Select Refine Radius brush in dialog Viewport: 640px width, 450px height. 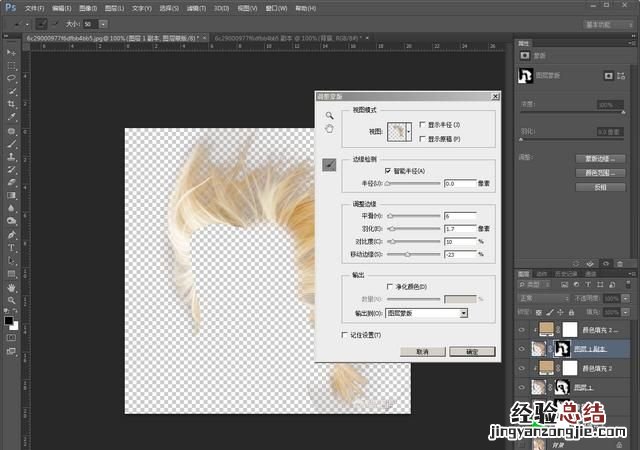coord(329,165)
